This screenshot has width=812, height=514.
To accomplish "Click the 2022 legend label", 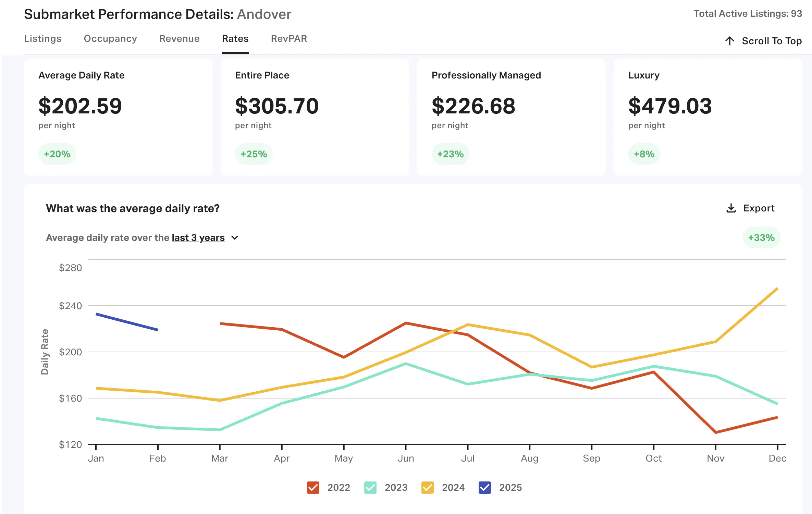I will click(x=339, y=487).
